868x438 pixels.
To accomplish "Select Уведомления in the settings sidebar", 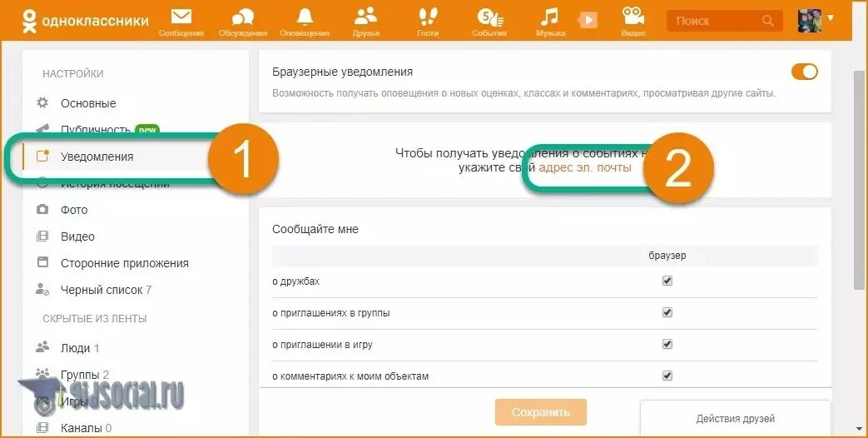I will click(x=97, y=157).
